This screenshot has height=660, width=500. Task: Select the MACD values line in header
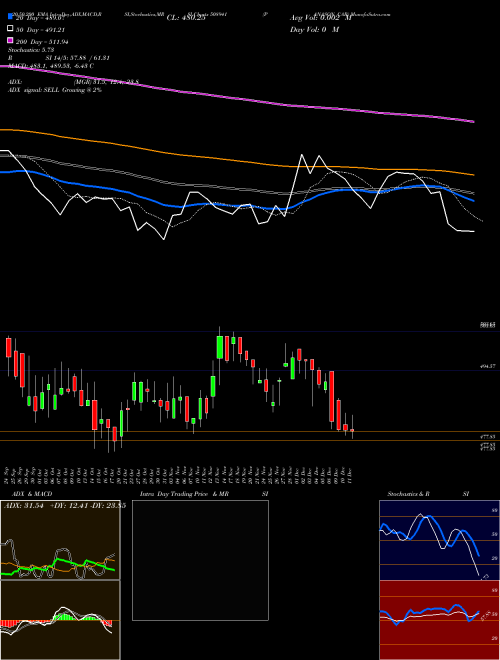click(51, 66)
